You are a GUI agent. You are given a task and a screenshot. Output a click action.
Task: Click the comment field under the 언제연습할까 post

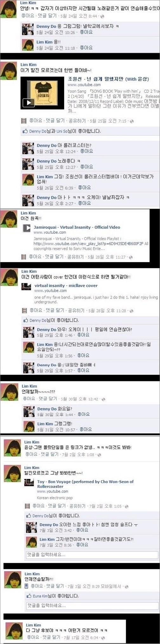pyautogui.click(x=92, y=606)
